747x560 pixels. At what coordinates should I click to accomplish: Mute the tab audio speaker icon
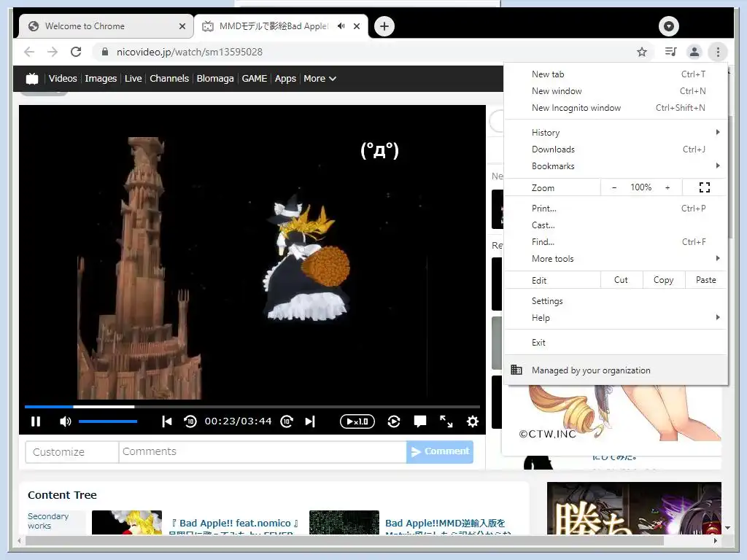point(341,26)
